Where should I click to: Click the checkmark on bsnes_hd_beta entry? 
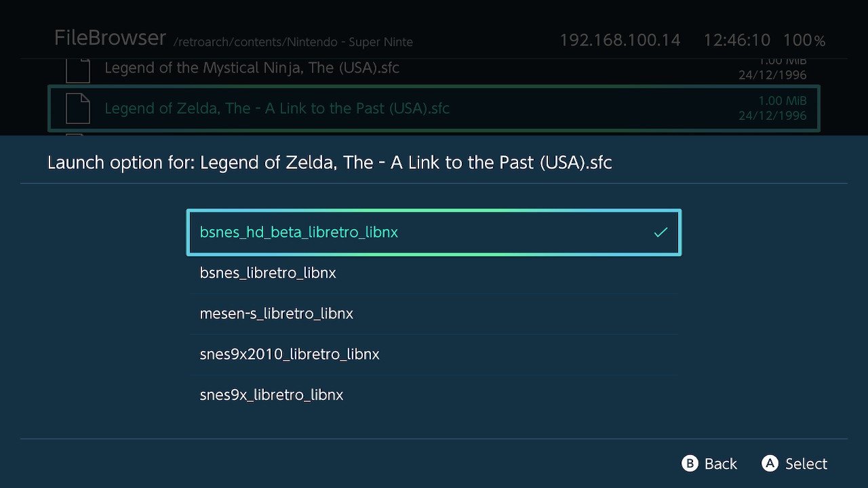click(x=660, y=232)
